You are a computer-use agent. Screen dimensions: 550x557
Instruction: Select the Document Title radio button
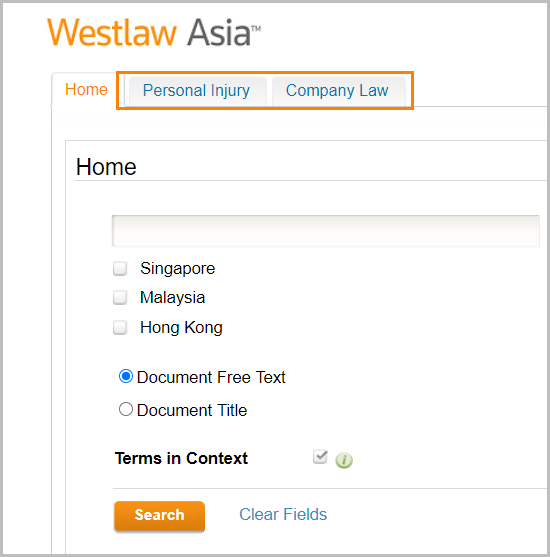[126, 409]
